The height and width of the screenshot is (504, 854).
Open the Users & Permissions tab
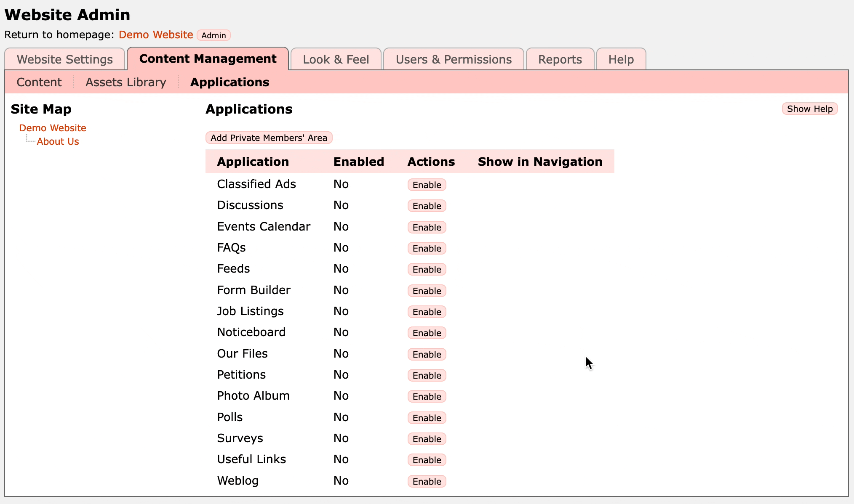pyautogui.click(x=454, y=59)
